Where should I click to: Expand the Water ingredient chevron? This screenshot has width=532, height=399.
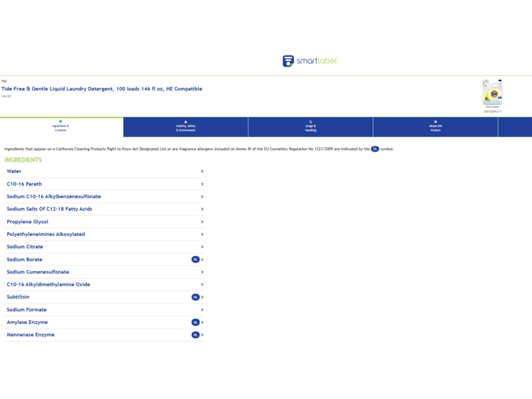[202, 172]
